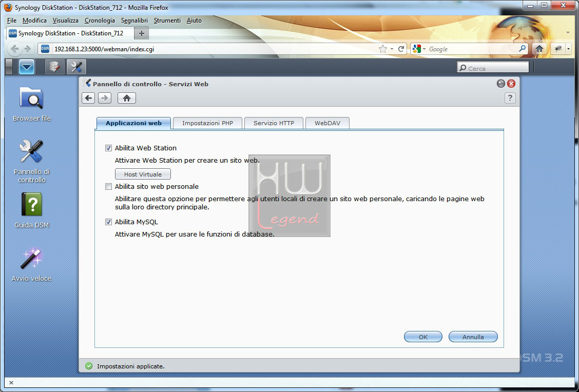The height and width of the screenshot is (392, 579).
Task: Close the Firefox add-on bar
Action: [11, 383]
